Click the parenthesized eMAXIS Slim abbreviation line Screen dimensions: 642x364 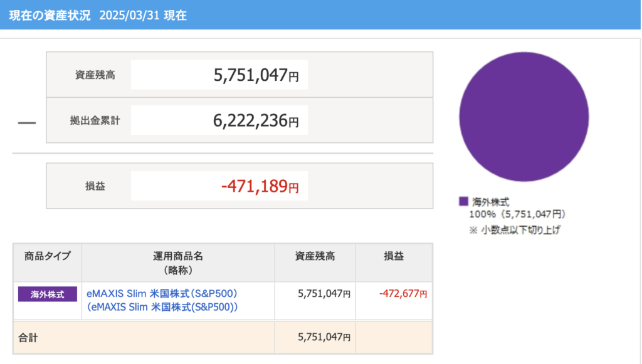pos(162,307)
